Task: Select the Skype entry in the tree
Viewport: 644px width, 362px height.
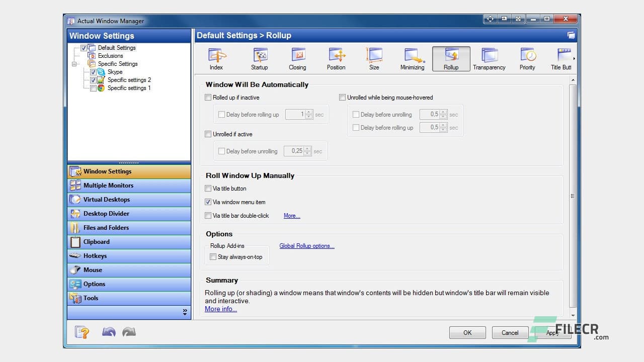Action: pos(115,72)
